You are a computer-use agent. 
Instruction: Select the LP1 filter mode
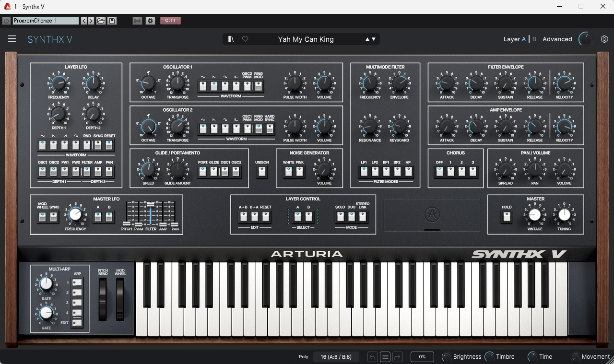pos(364,172)
